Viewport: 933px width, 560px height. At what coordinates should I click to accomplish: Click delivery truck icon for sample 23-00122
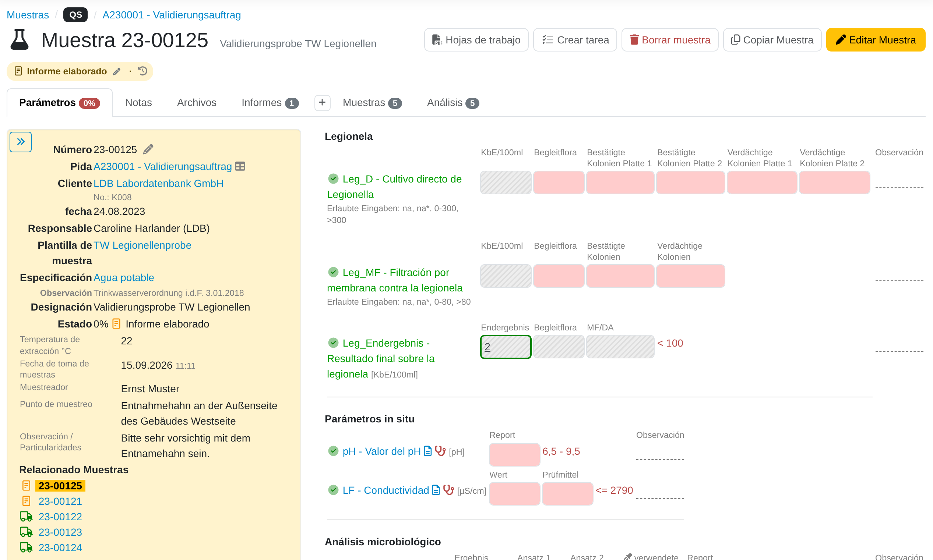[x=26, y=516]
